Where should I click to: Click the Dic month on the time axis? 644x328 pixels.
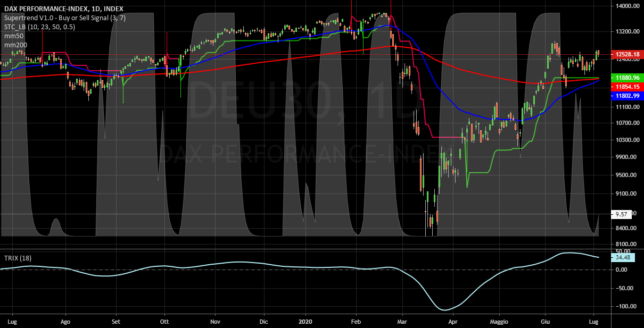coord(264,322)
